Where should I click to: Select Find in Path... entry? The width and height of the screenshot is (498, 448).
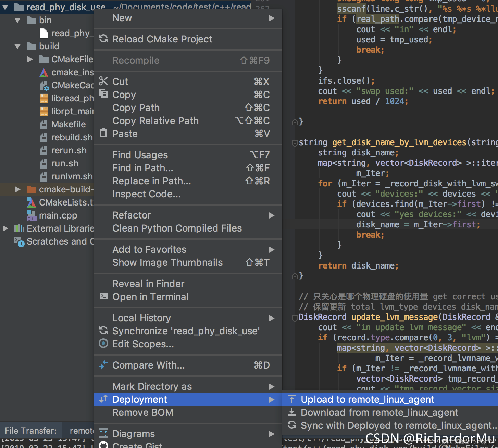coord(188,168)
